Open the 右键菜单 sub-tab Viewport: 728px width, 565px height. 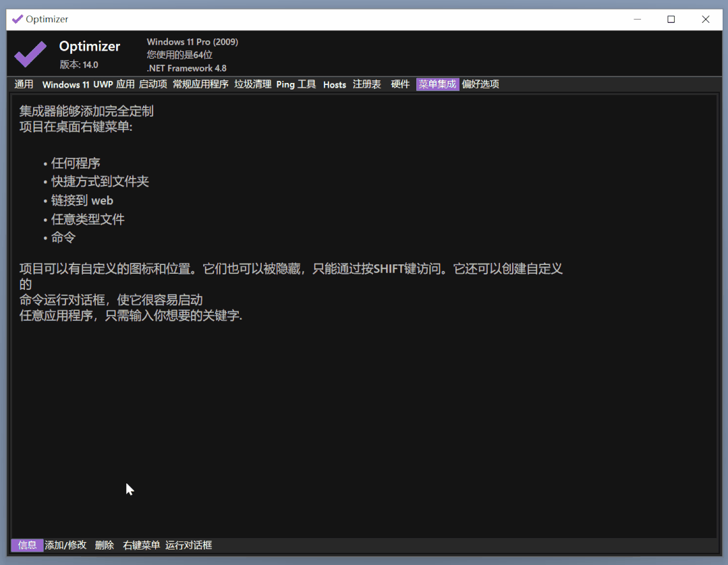coord(141,545)
